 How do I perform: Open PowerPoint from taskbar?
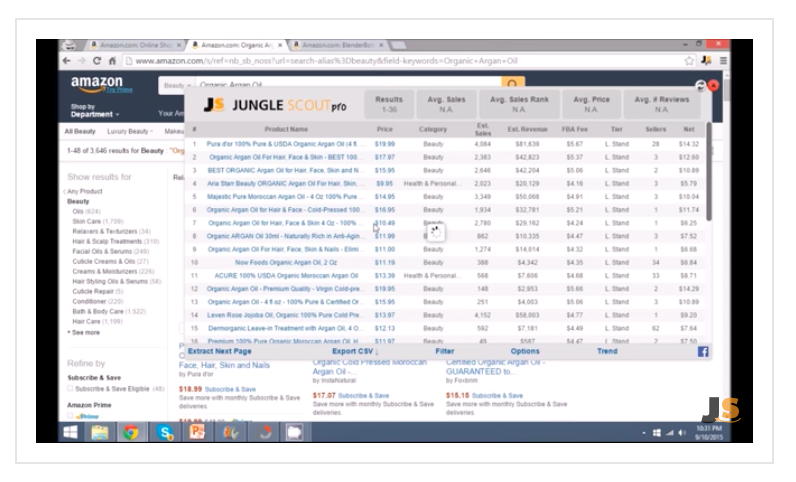click(197, 432)
